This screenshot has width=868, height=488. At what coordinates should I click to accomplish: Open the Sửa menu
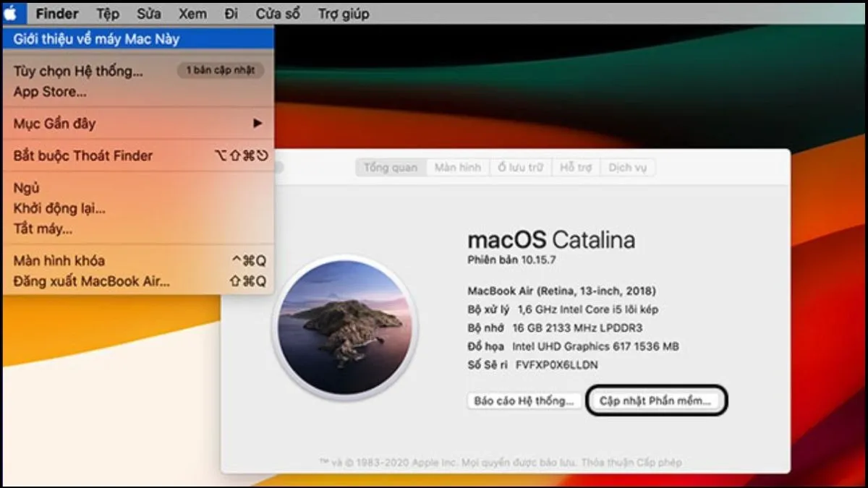pyautogui.click(x=148, y=13)
